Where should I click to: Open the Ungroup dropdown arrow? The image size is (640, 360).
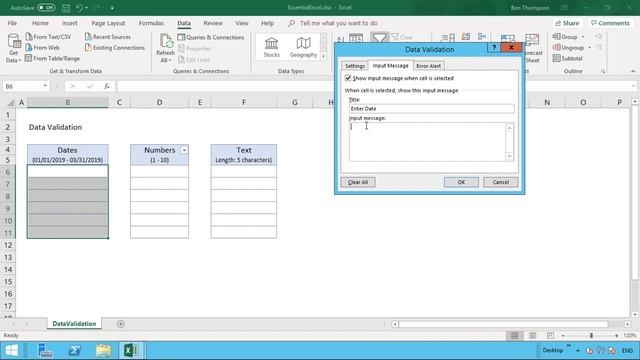[589, 48]
